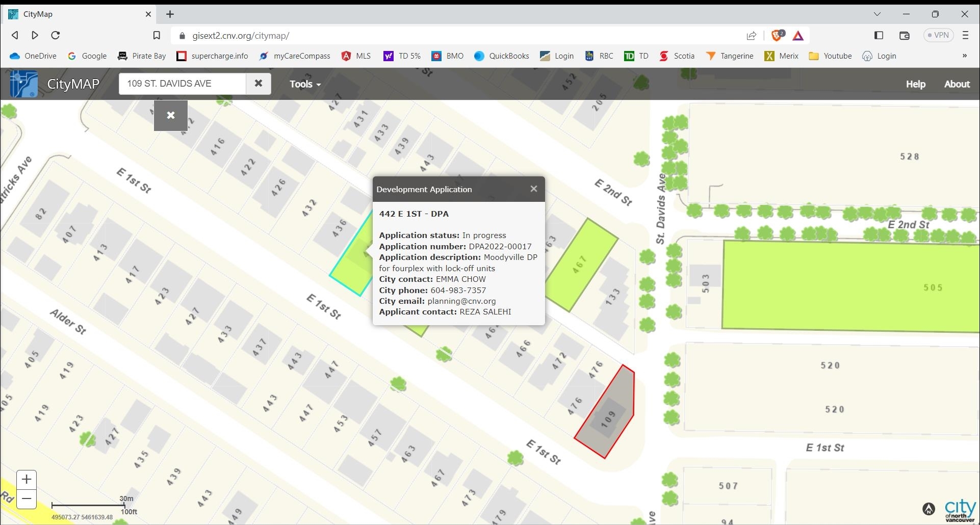The height and width of the screenshot is (525, 980).
Task: Open the Youtube bookmarks folder
Action: (x=831, y=56)
